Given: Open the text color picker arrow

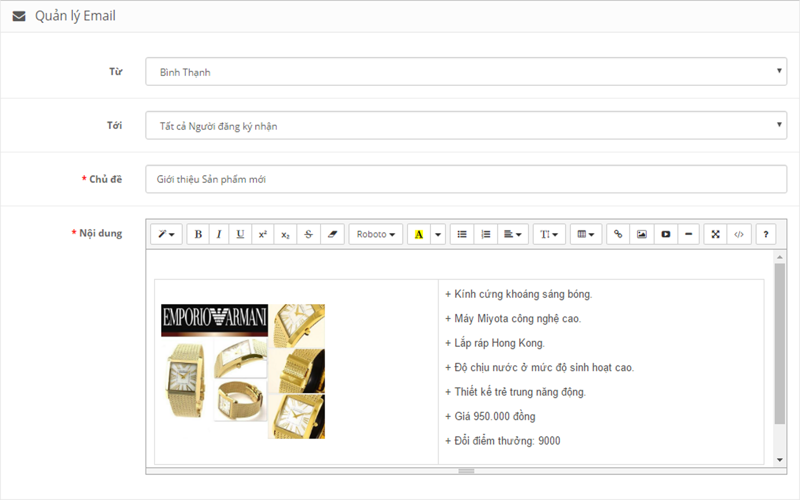Looking at the screenshot, I should point(438,234).
